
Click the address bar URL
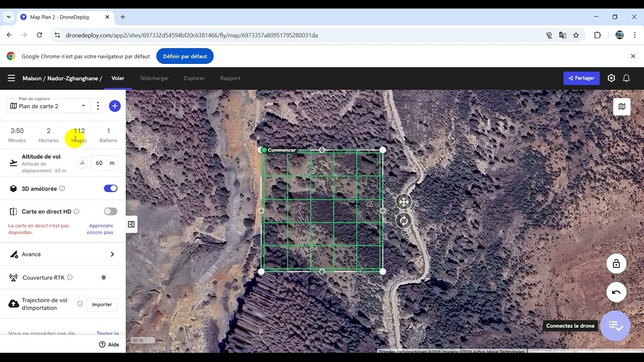[x=192, y=35]
